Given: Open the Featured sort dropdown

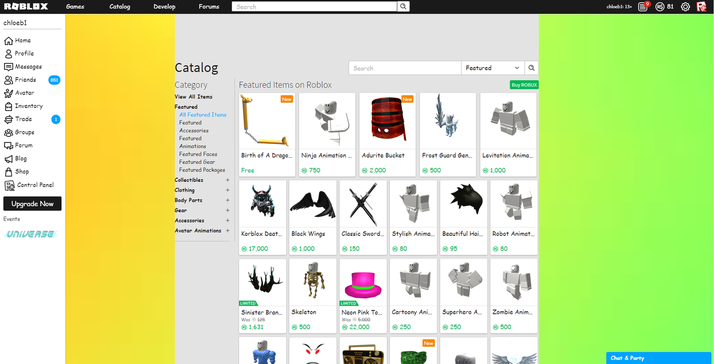Looking at the screenshot, I should coord(493,68).
